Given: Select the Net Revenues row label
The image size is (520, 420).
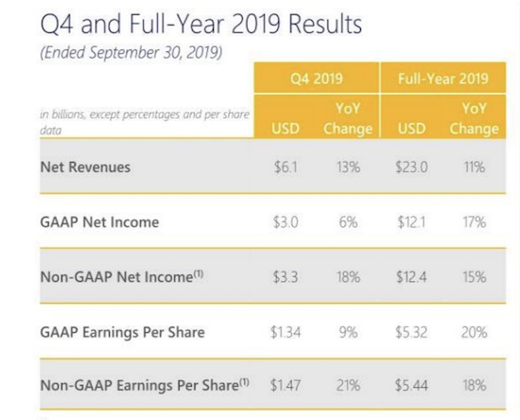Looking at the screenshot, I should (85, 166).
